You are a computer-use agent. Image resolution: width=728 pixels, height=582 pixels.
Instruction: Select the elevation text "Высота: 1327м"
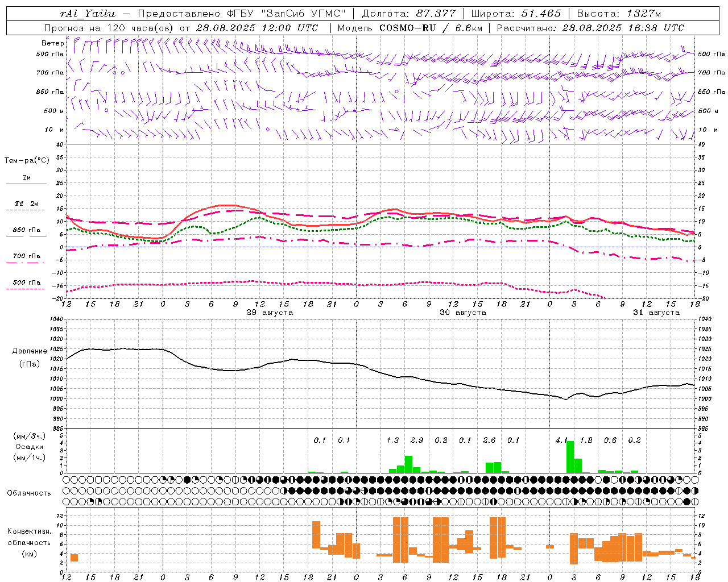click(x=619, y=14)
